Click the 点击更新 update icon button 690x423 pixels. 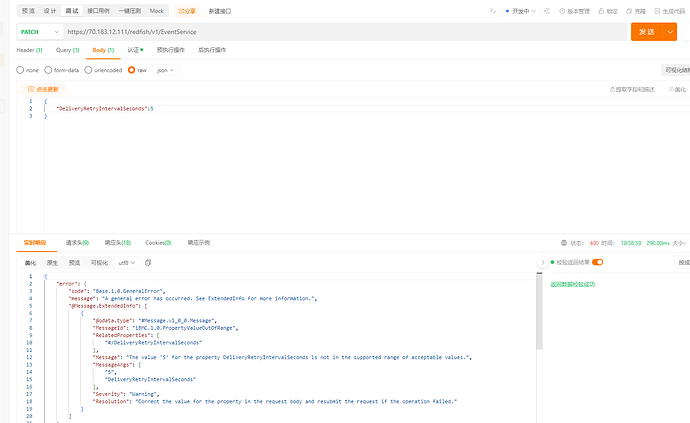[43, 89]
